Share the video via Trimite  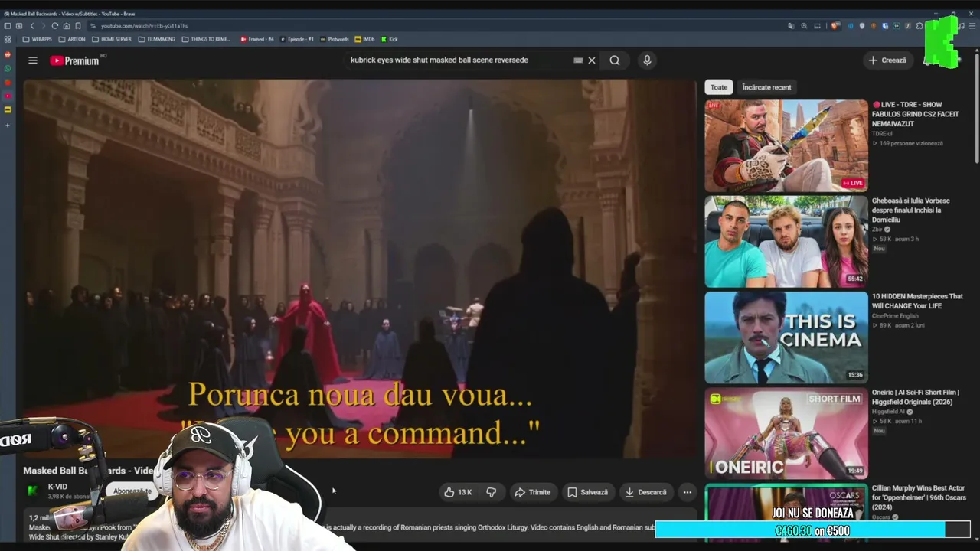pyautogui.click(x=532, y=492)
